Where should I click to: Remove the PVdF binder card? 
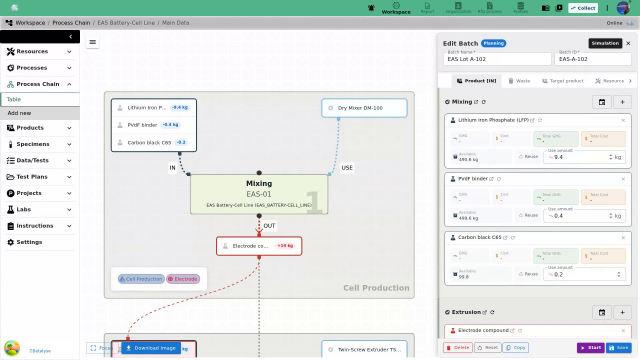(x=623, y=179)
